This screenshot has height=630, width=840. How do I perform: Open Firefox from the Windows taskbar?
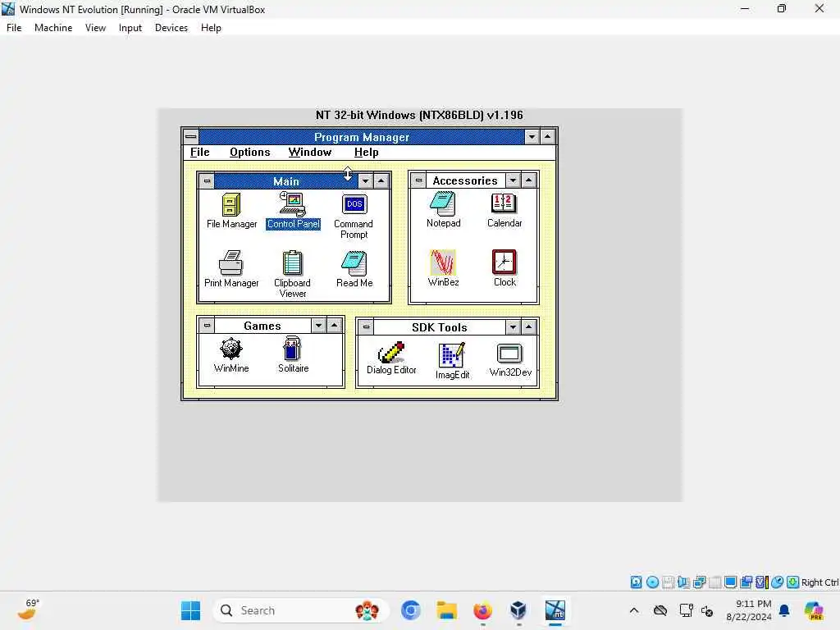coord(482,610)
